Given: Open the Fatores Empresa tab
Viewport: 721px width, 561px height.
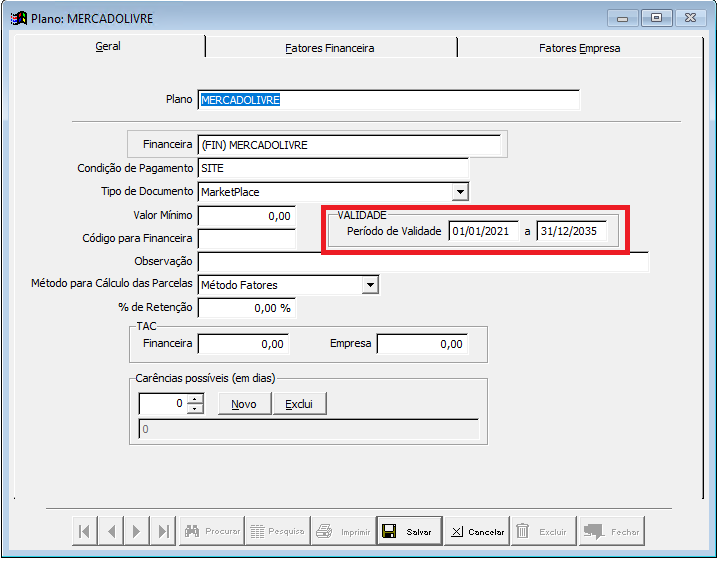Looking at the screenshot, I should pyautogui.click(x=579, y=47).
